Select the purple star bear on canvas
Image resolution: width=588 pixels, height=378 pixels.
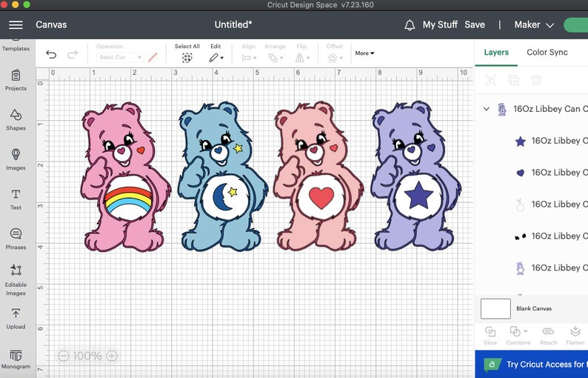[415, 176]
